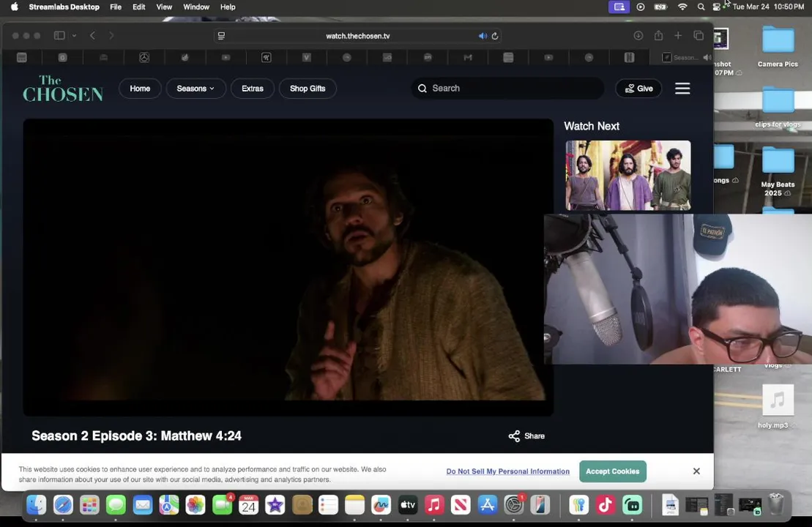Open TikTok in the Dock

tap(606, 505)
